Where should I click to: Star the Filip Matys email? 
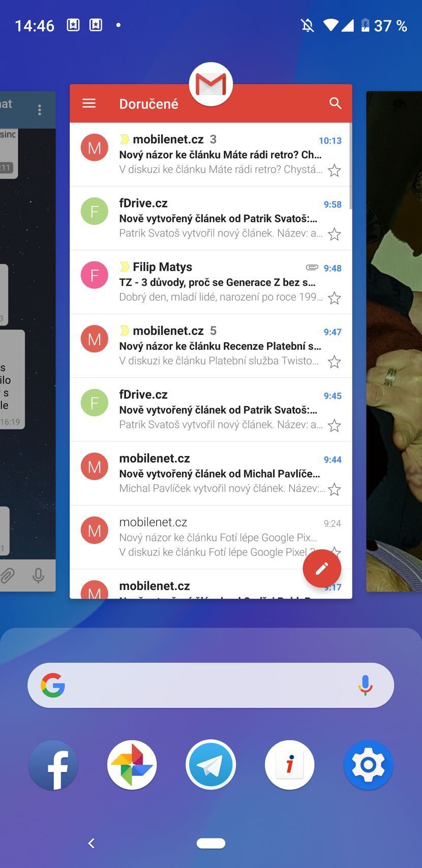pos(334,298)
